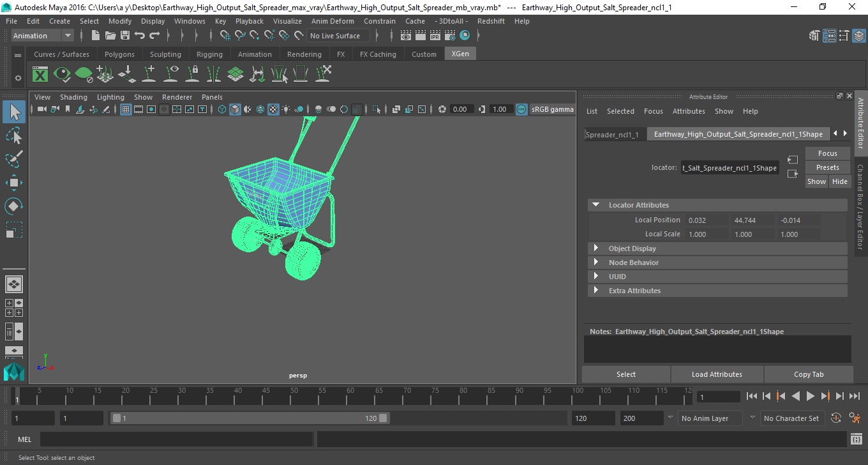The height and width of the screenshot is (465, 868).
Task: Save the scene with the floppy disk icon
Action: [x=124, y=36]
